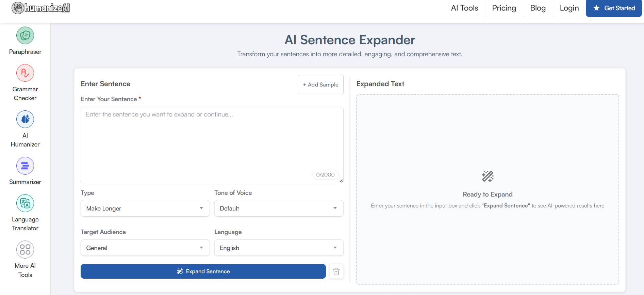Open the Type dropdown showing Make Longer

[145, 208]
